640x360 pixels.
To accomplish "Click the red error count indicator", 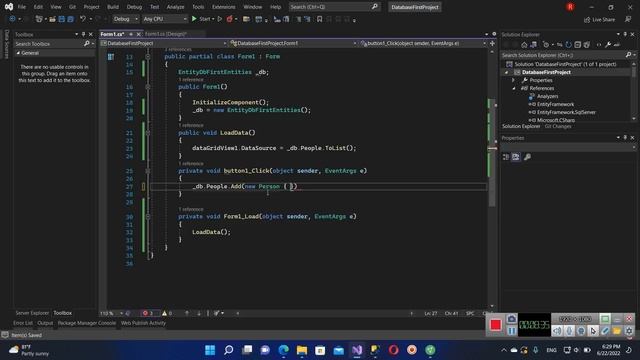I will point(148,313).
